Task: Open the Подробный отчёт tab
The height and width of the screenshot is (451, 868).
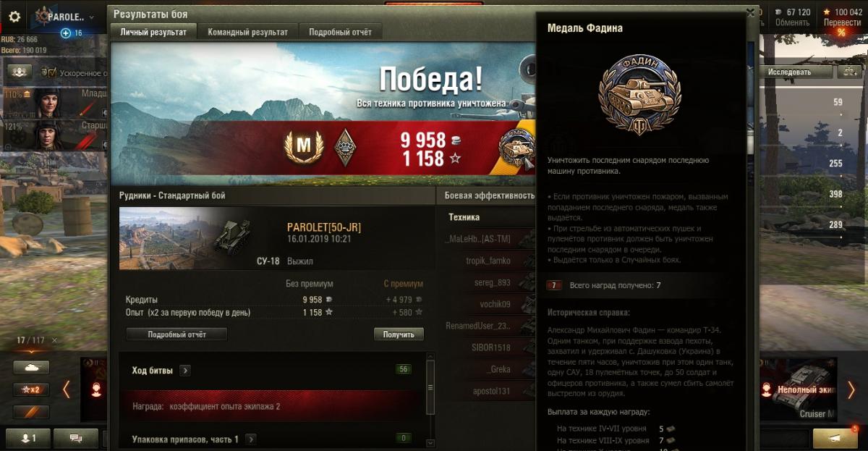Action: pyautogui.click(x=340, y=32)
